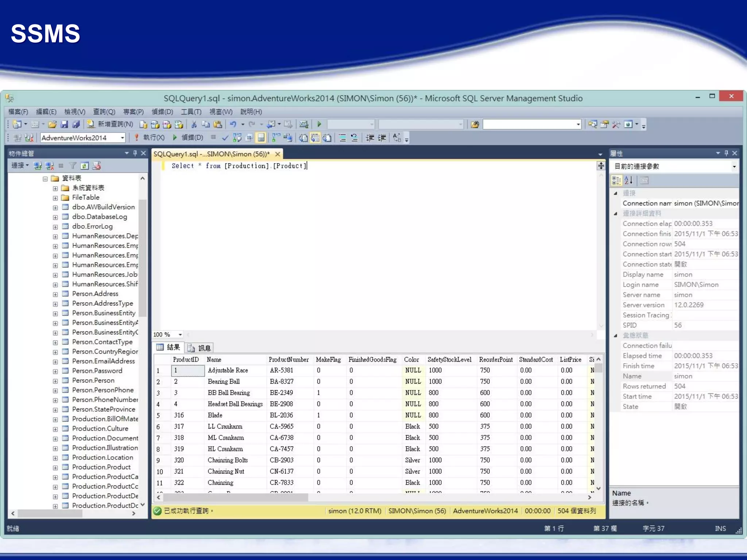Screen dimensions: 747x560
Task: Click the Object Explorer Details search icon
Action: tap(592, 125)
